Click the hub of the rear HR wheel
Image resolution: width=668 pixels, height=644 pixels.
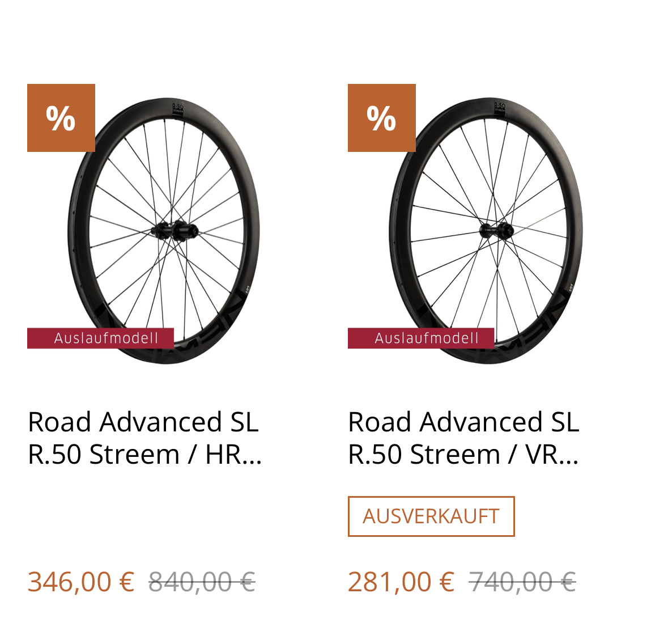coord(176,231)
